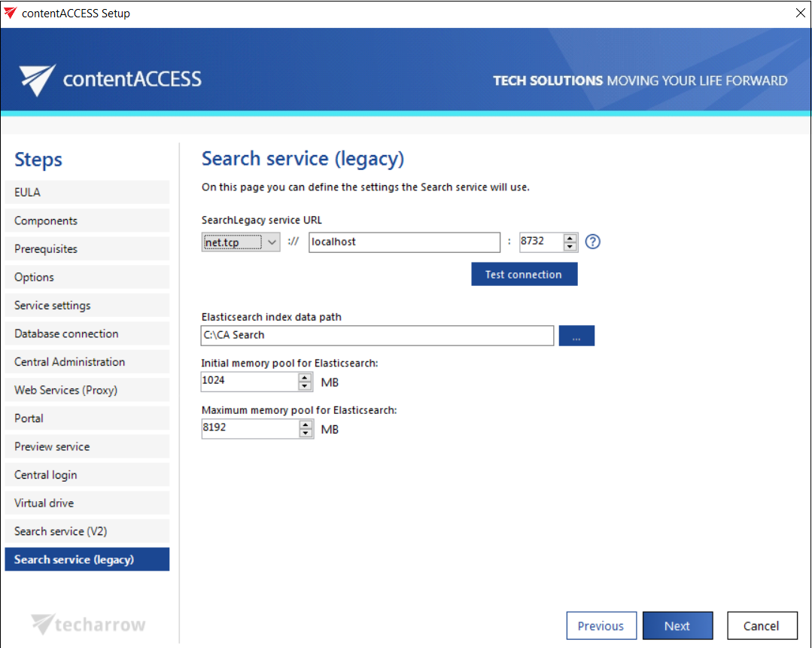
Task: Decrease maximum memory pool value
Action: 305,434
